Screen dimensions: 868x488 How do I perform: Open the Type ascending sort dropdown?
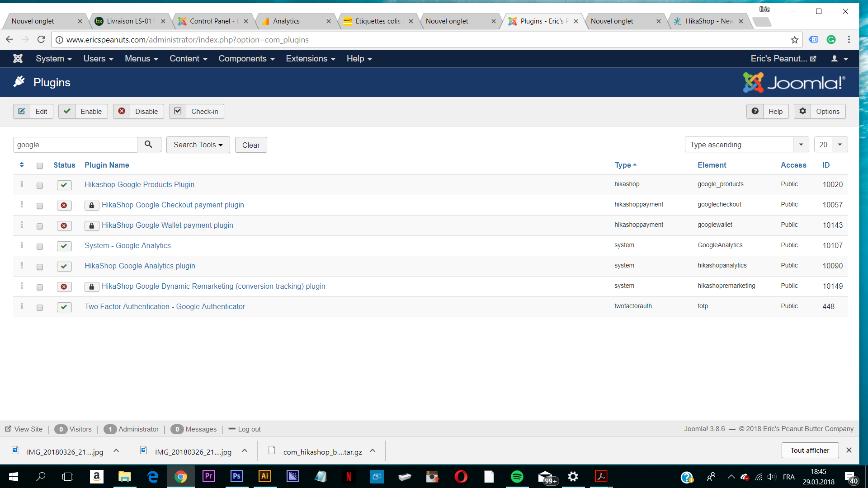click(747, 145)
